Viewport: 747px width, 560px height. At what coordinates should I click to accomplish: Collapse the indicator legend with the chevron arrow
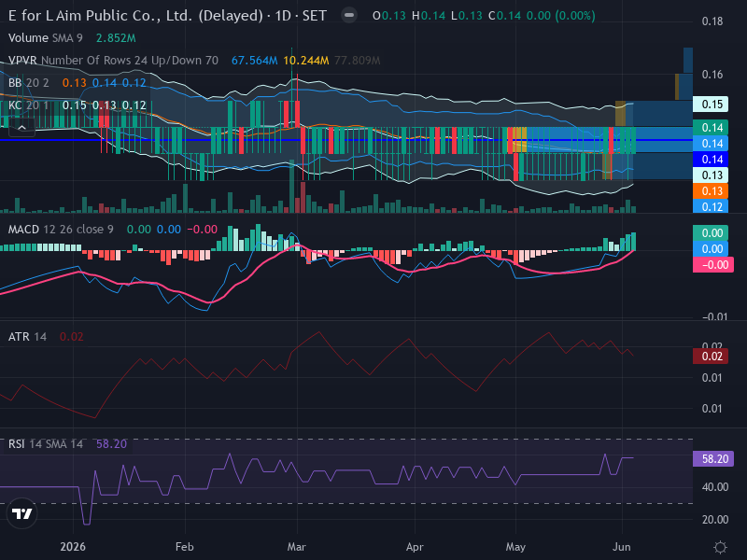click(x=21, y=128)
